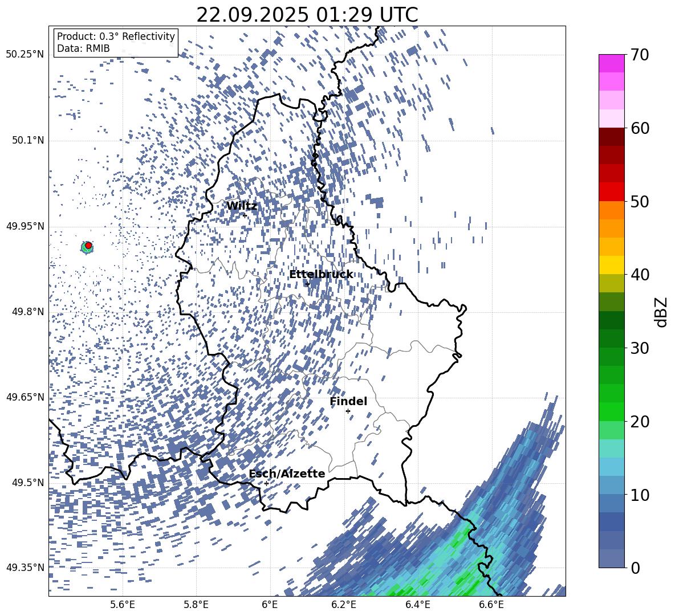The image size is (675, 616).
Task: Click the yellow 40 dBZ color band
Action: 611,265
